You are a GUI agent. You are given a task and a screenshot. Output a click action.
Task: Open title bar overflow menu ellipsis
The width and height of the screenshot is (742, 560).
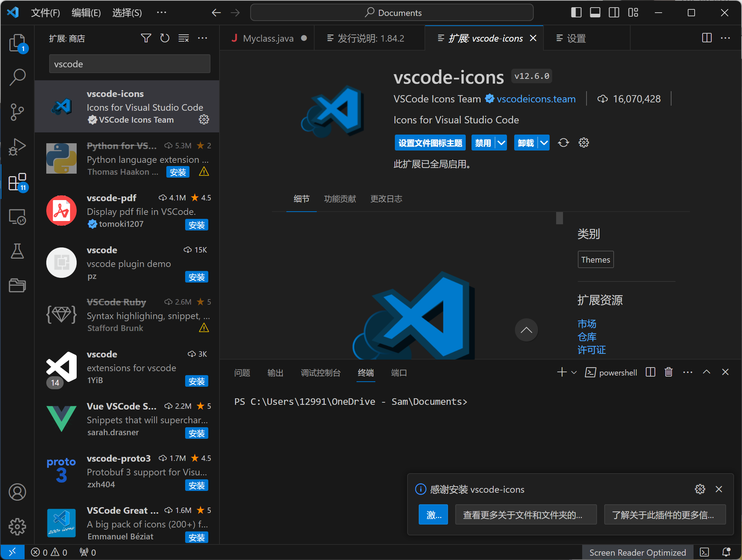162,13
